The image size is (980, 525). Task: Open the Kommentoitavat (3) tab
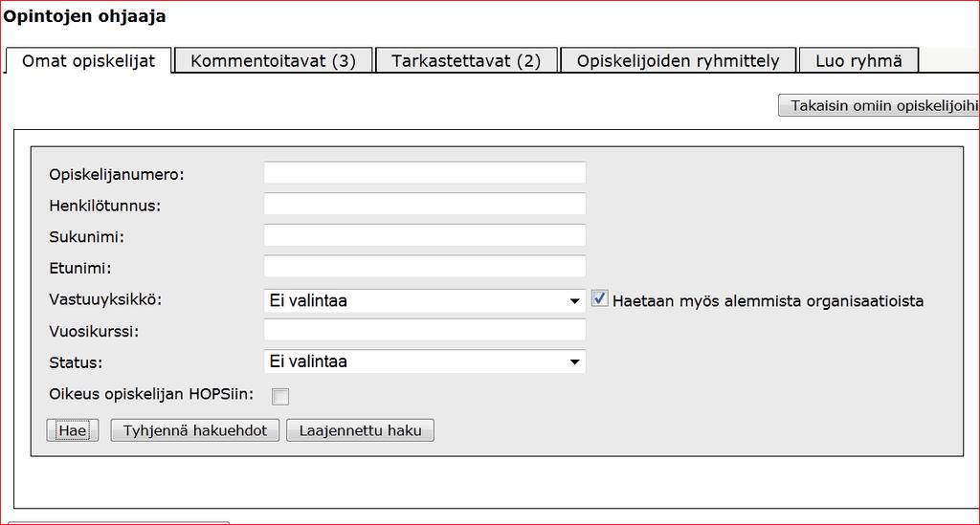(273, 60)
